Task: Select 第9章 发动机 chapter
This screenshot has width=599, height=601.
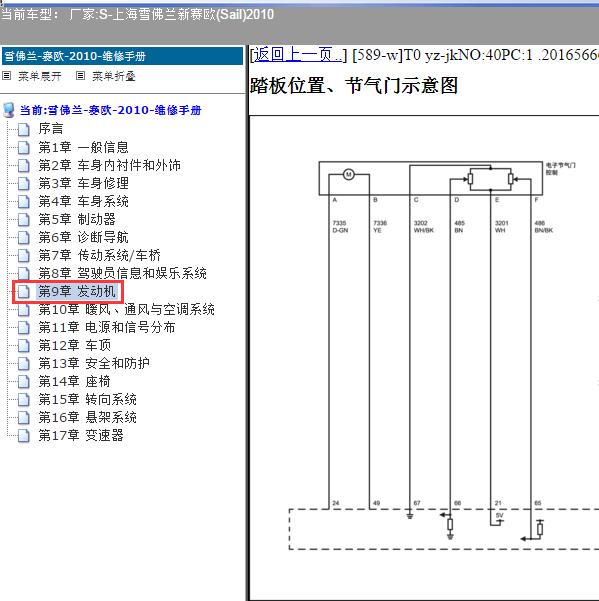Action: [x=77, y=291]
